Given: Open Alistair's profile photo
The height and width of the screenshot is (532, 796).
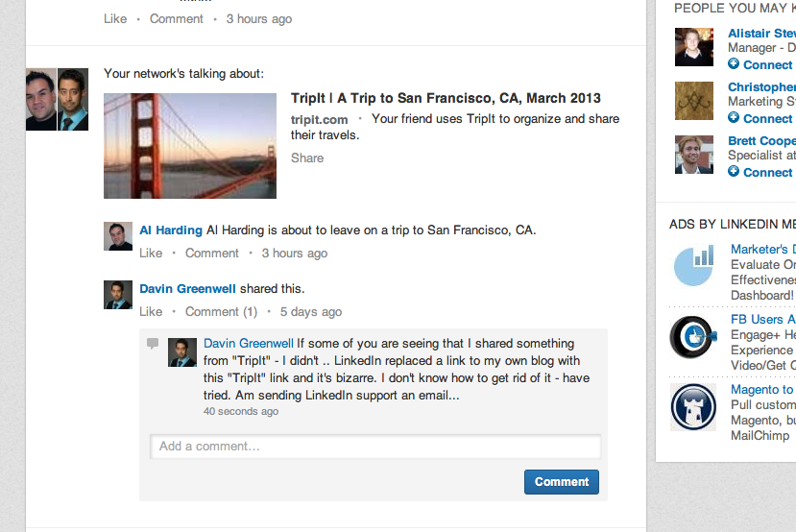Looking at the screenshot, I should point(694,47).
